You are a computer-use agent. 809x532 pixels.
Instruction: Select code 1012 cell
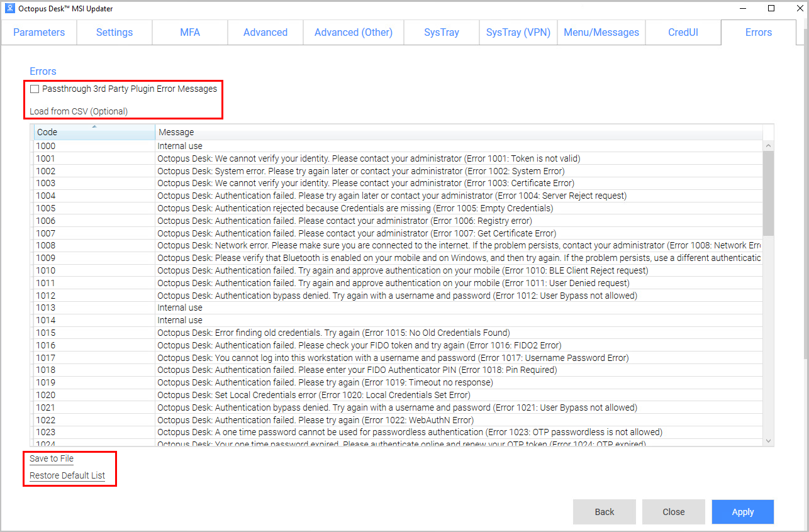pyautogui.click(x=94, y=296)
